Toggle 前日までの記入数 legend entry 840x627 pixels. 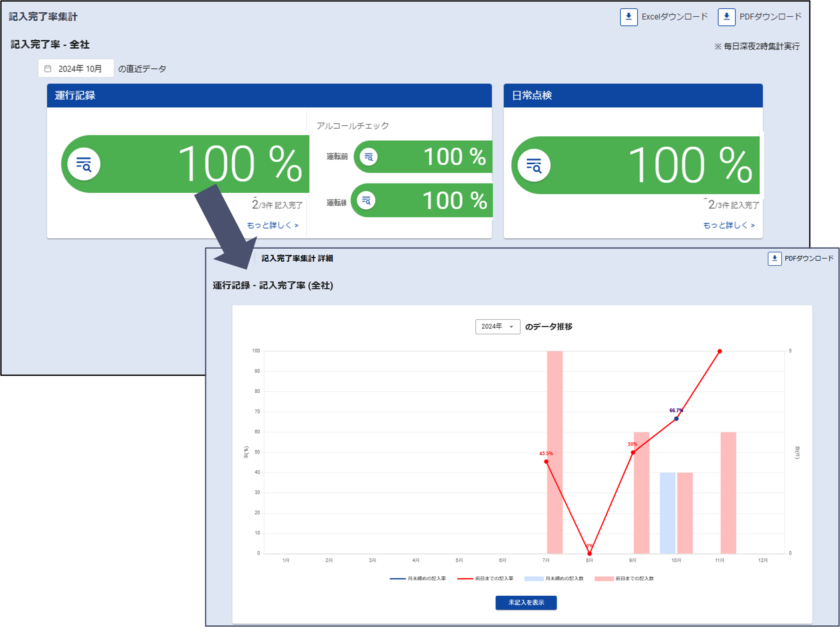(x=624, y=579)
